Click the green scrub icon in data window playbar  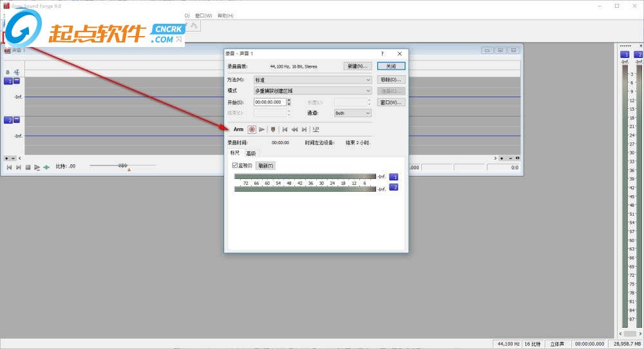(x=46, y=167)
